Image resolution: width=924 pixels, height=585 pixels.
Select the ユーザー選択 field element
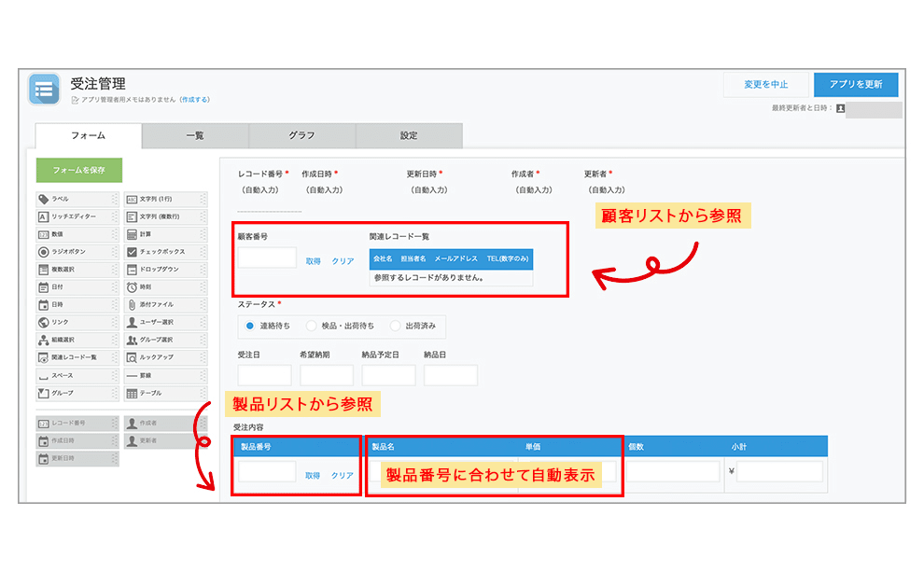click(x=162, y=322)
